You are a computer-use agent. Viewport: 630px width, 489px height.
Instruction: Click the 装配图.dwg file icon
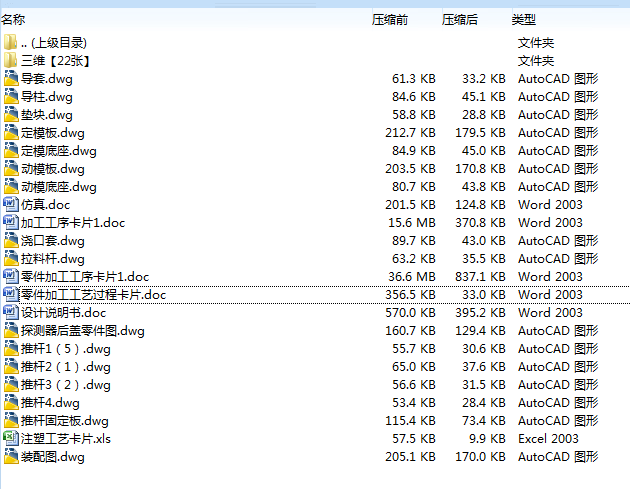coord(11,456)
